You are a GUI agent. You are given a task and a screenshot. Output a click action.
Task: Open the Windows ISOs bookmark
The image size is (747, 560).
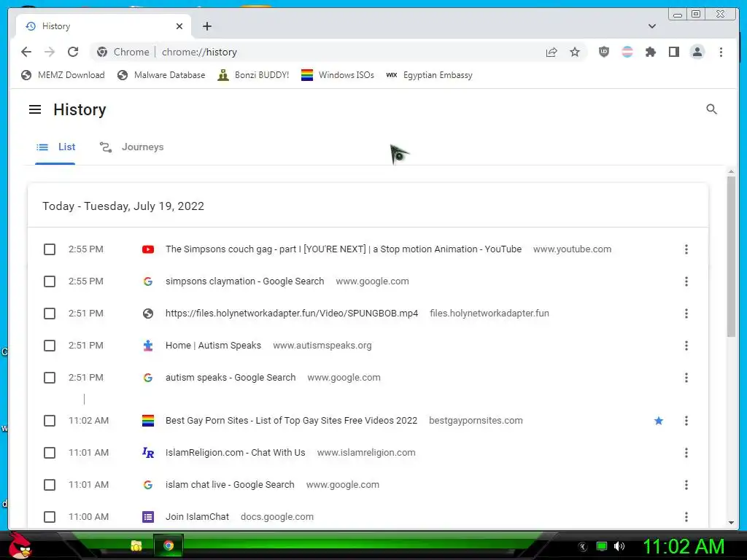(338, 75)
